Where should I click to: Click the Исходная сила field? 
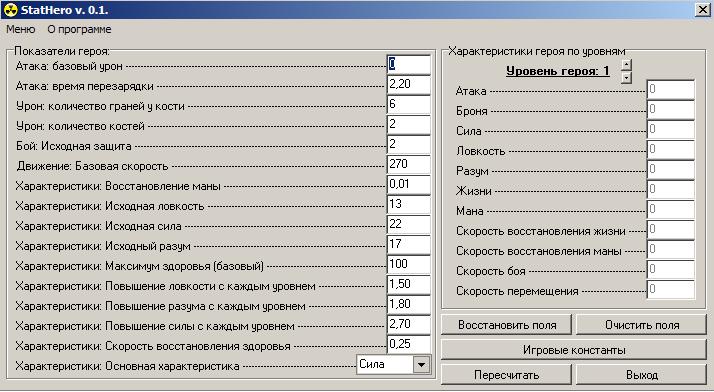coord(408,225)
